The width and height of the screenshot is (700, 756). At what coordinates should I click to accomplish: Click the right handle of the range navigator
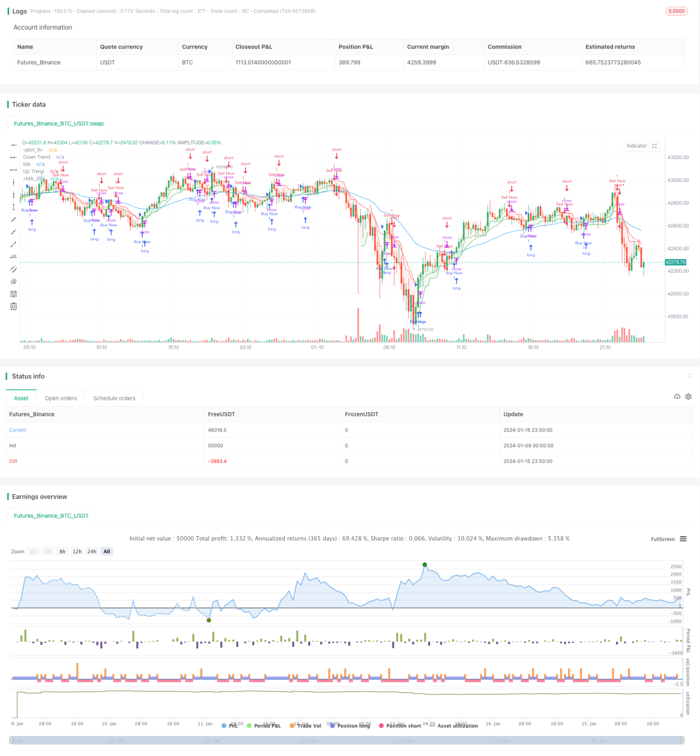[683, 740]
